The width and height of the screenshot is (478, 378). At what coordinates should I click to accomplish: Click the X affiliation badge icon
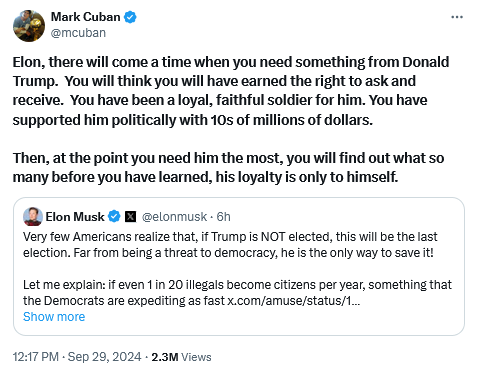[130, 217]
